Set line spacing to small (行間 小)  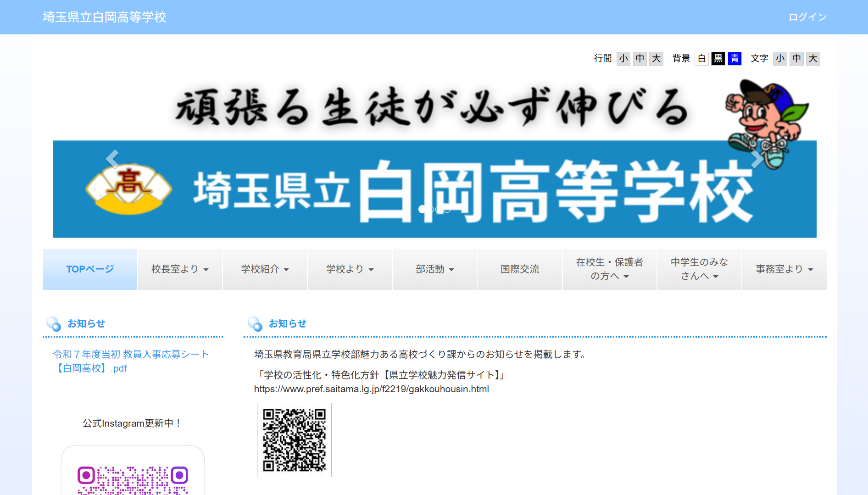pyautogui.click(x=623, y=58)
